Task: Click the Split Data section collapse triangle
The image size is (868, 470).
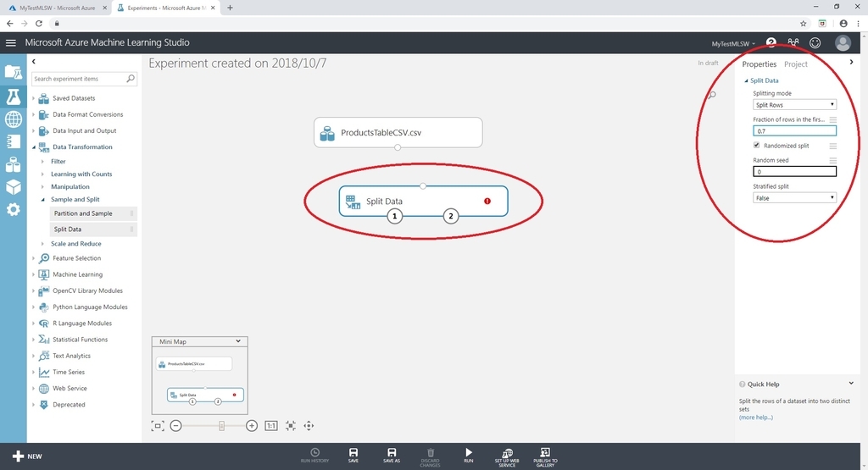Action: (x=746, y=80)
